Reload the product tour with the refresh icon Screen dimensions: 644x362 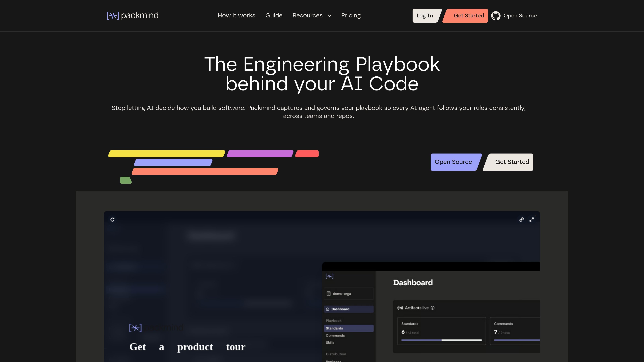[x=113, y=219]
